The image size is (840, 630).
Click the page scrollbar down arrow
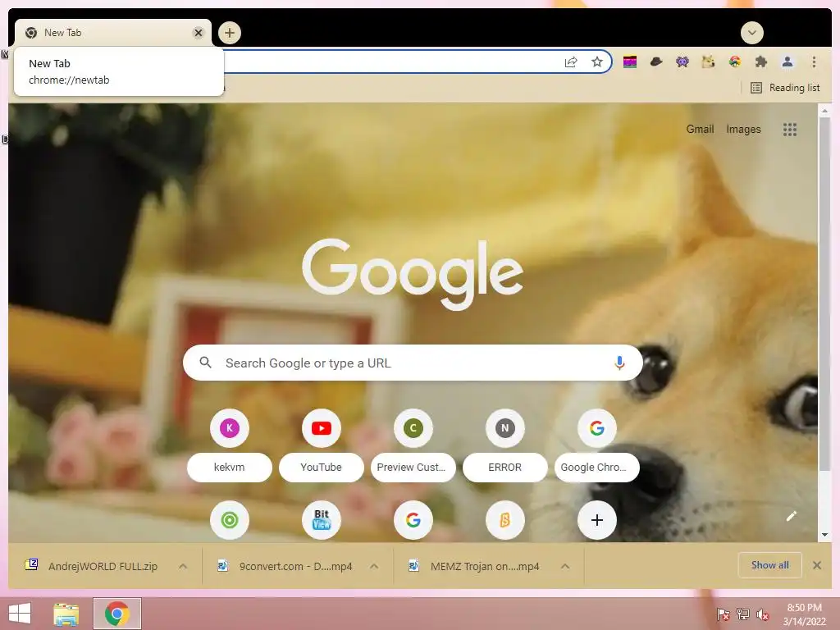824,535
